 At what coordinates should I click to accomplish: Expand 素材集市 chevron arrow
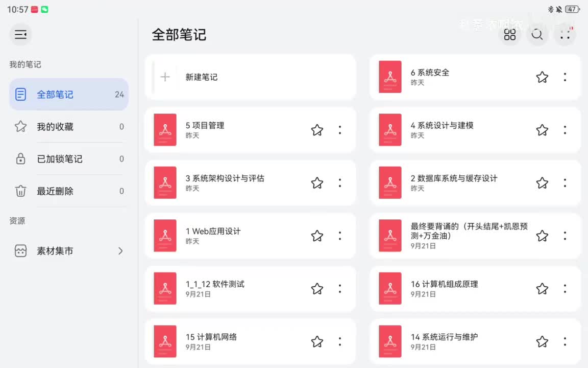120,251
